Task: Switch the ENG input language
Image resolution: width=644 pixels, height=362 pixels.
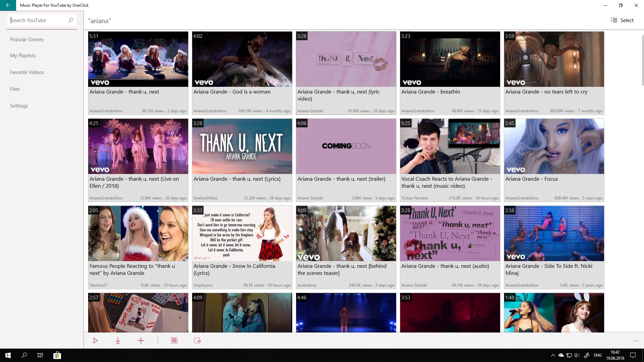Action: pos(598,355)
